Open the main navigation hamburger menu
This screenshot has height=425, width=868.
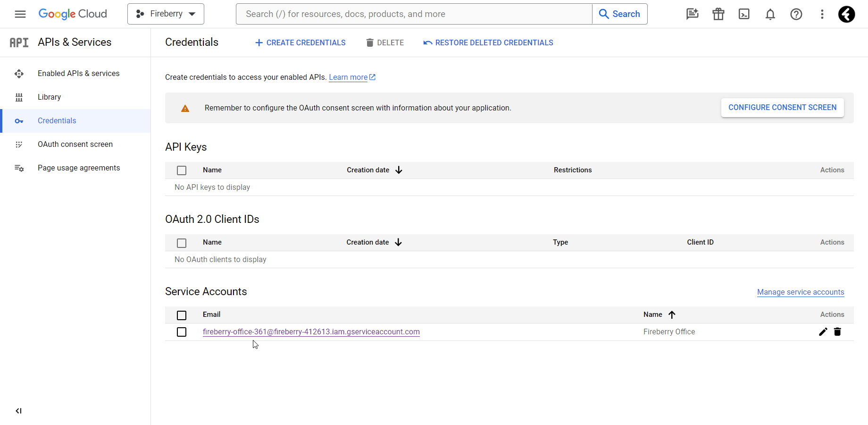pyautogui.click(x=20, y=14)
